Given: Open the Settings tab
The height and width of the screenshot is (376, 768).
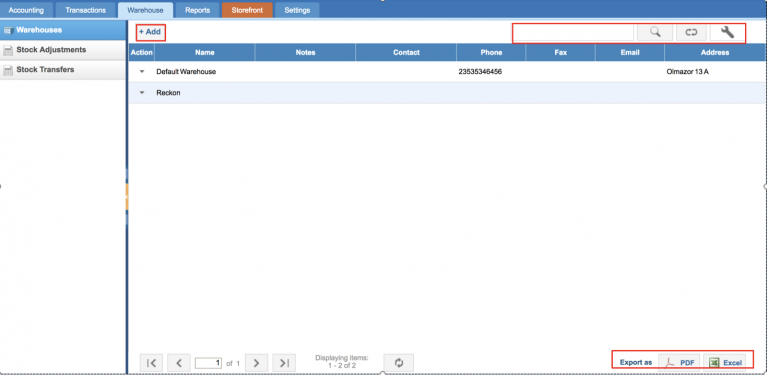Looking at the screenshot, I should click(x=297, y=10).
